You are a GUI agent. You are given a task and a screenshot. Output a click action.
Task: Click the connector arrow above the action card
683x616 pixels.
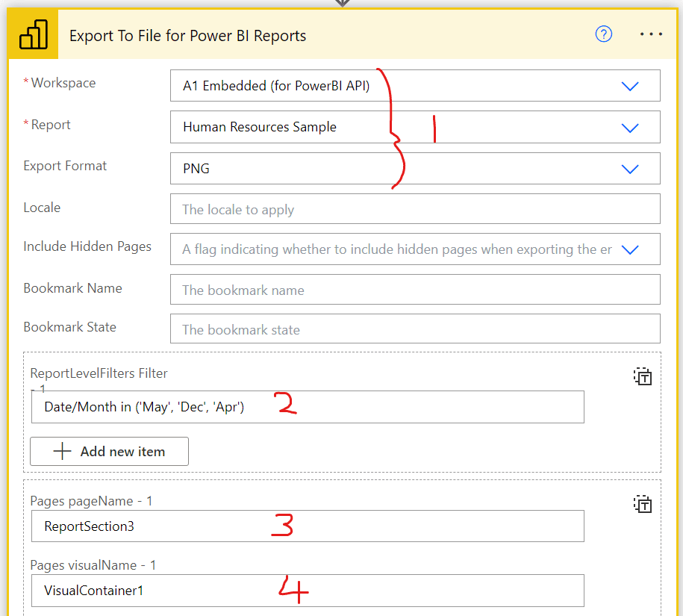(342, 3)
